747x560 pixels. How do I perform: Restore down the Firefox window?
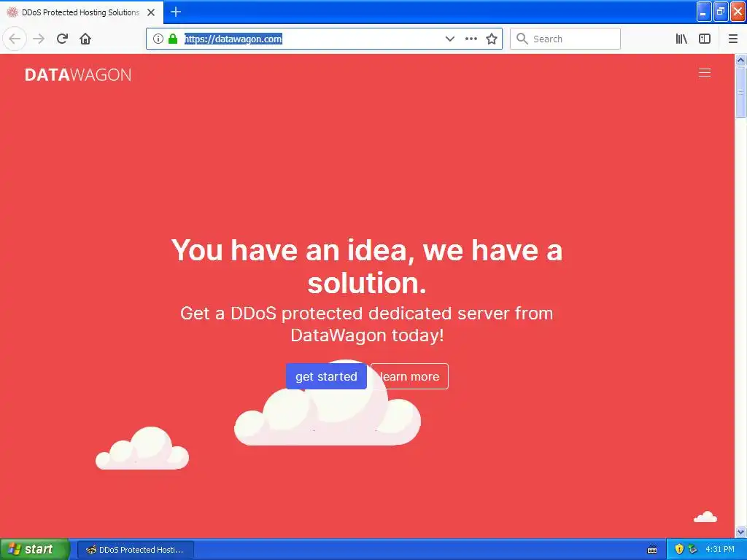[721, 12]
